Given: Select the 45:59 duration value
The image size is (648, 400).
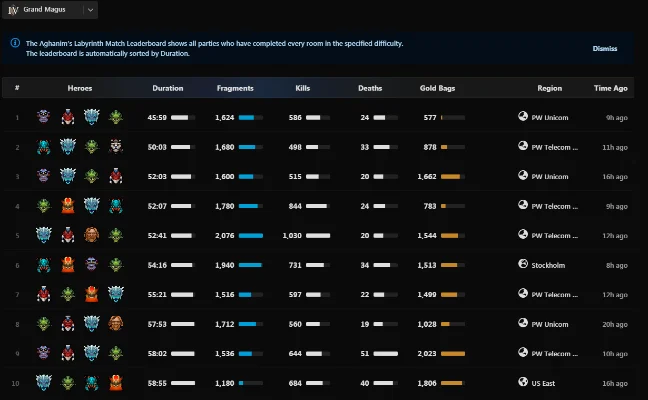Looking at the screenshot, I should click(157, 117).
